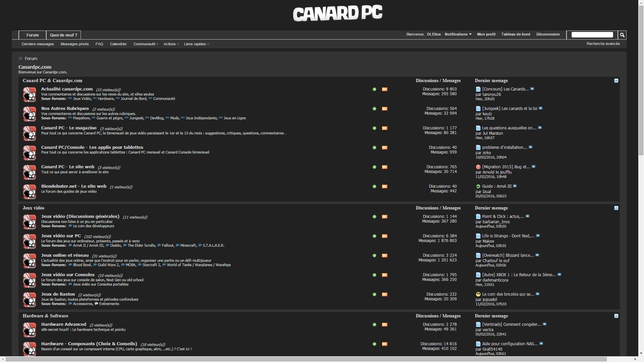
Task: Open Mon profil link
Action: 486,34
